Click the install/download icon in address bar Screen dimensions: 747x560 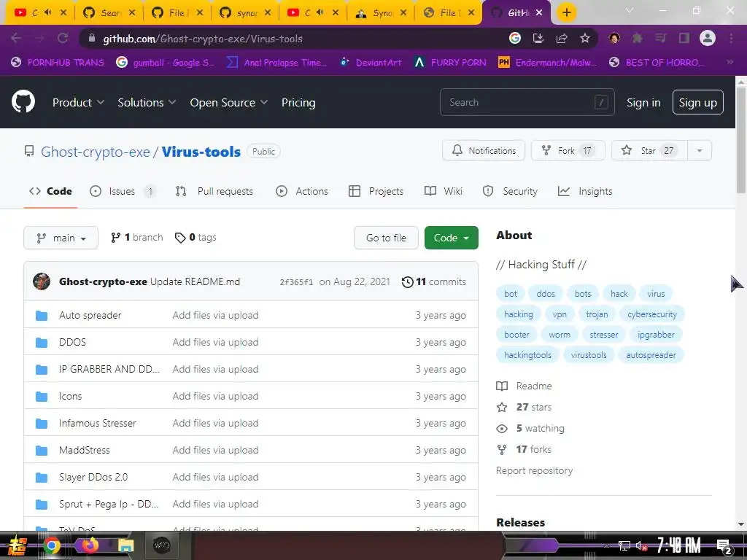point(538,38)
